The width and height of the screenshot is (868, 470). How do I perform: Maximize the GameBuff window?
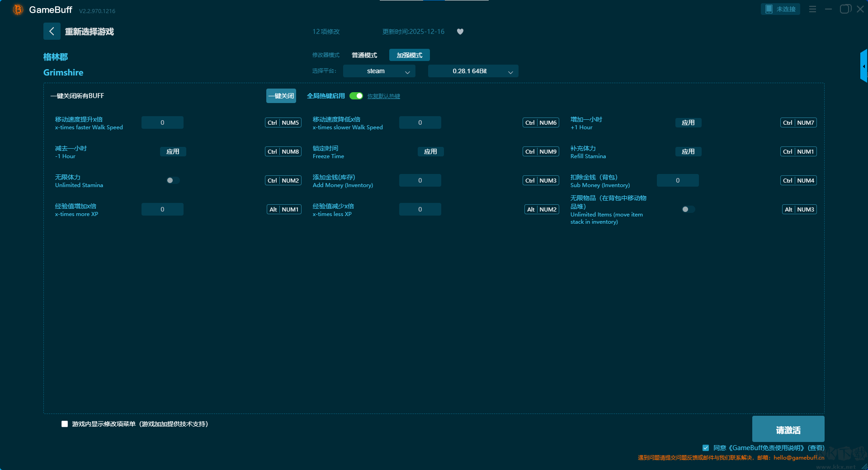pyautogui.click(x=845, y=9)
